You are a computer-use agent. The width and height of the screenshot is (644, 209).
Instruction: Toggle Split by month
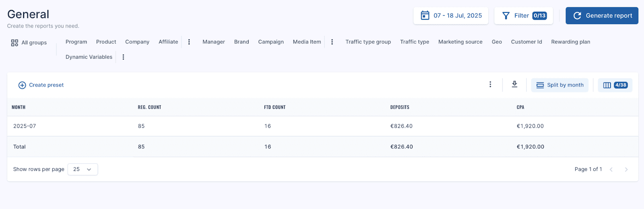tap(560, 85)
